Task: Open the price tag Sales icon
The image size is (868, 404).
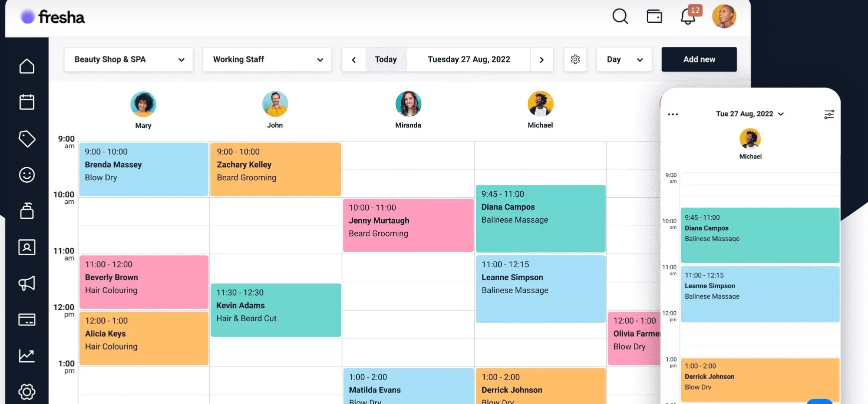Action: [27, 139]
